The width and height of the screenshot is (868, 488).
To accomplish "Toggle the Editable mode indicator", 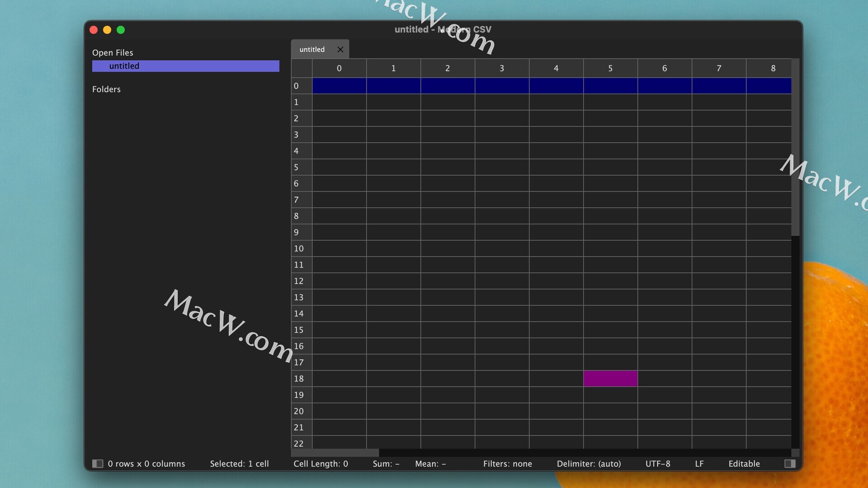I will point(744,464).
